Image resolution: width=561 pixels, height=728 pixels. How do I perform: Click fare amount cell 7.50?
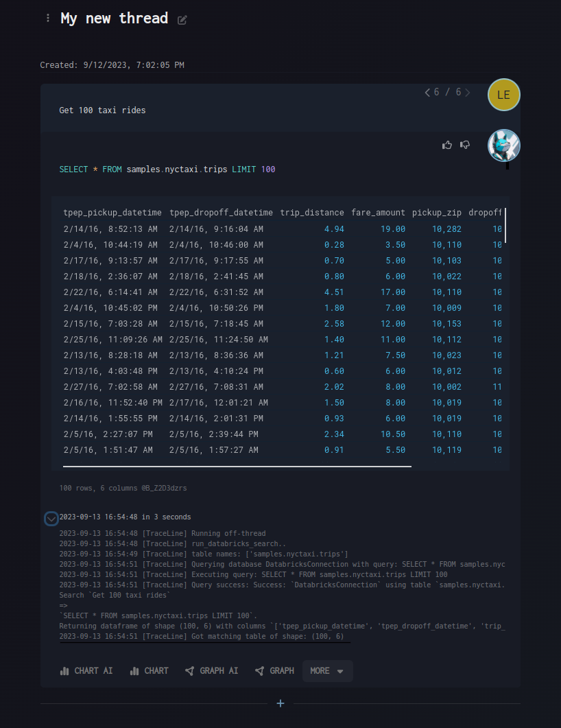click(x=395, y=355)
